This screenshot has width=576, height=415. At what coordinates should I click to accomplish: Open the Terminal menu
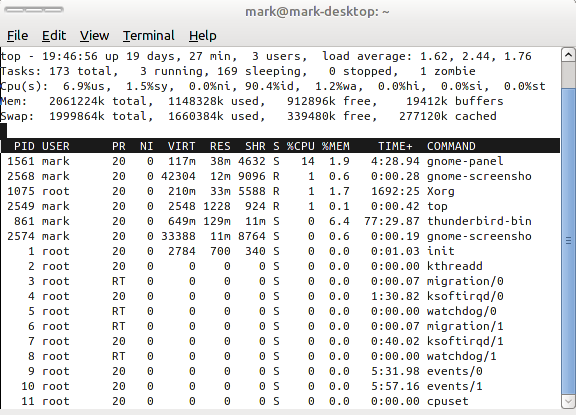(x=149, y=36)
